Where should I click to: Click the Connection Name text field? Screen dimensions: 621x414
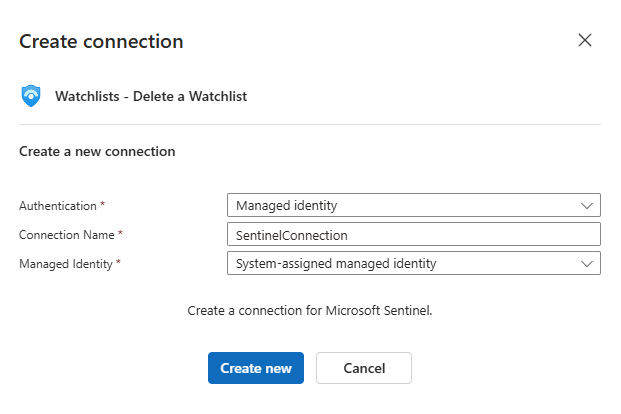click(412, 234)
